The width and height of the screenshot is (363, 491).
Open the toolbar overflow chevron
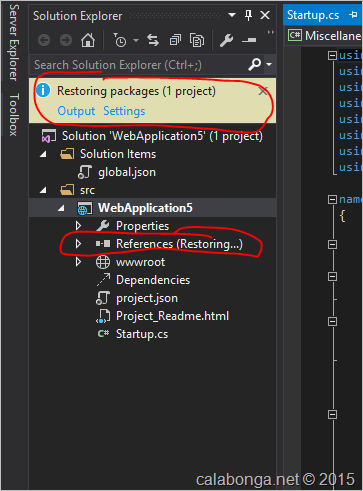click(270, 32)
